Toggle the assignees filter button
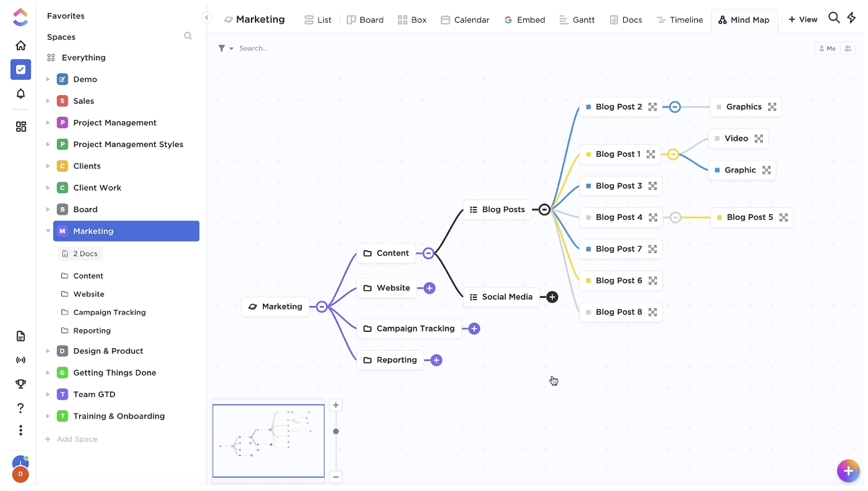This screenshot has width=868, height=491. tap(848, 48)
